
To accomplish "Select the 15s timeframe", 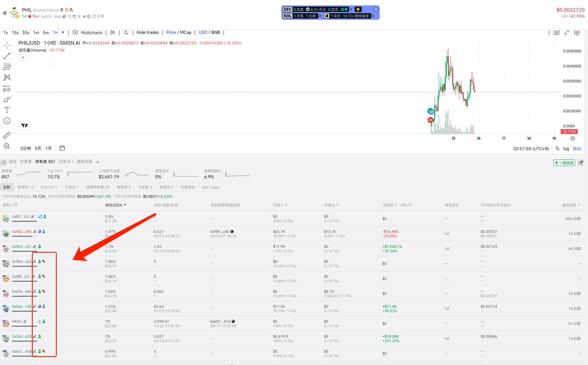I will 15,32.
